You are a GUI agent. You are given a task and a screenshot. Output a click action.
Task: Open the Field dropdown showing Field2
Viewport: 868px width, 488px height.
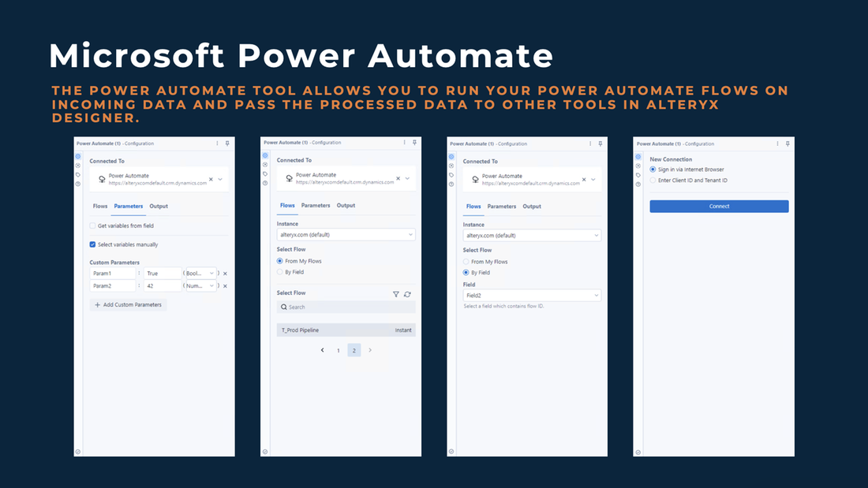531,294
